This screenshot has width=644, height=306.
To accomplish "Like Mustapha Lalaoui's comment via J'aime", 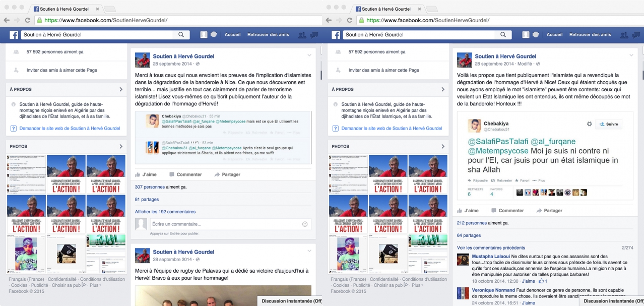I will point(528,281).
